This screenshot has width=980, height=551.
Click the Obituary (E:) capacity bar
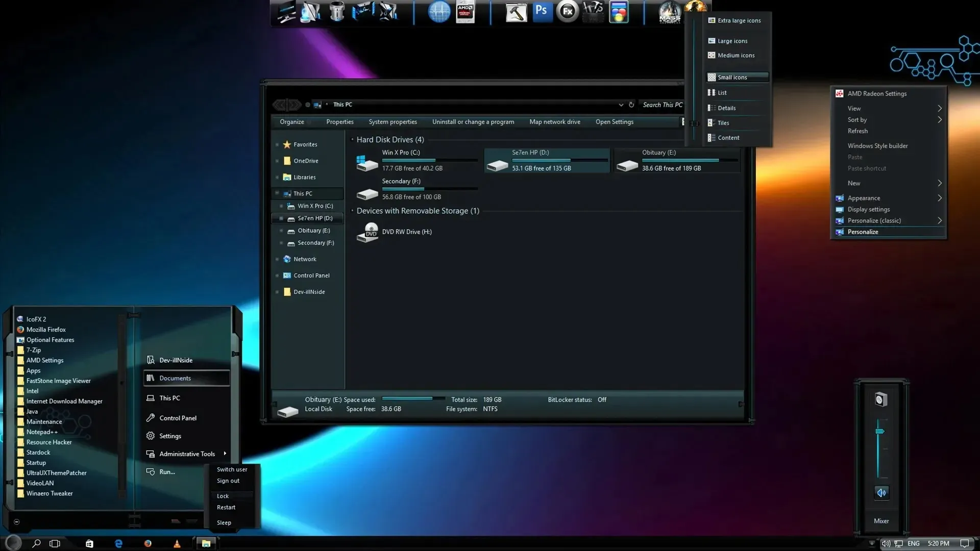tap(690, 160)
